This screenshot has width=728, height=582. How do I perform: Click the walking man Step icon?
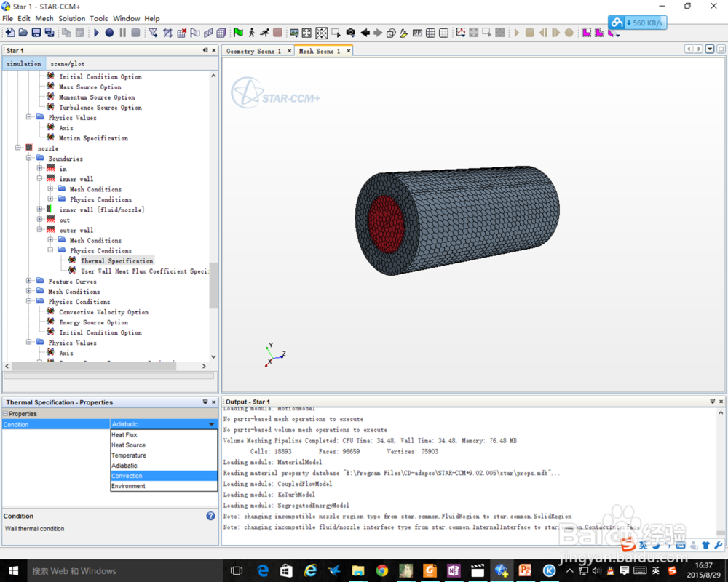[252, 33]
